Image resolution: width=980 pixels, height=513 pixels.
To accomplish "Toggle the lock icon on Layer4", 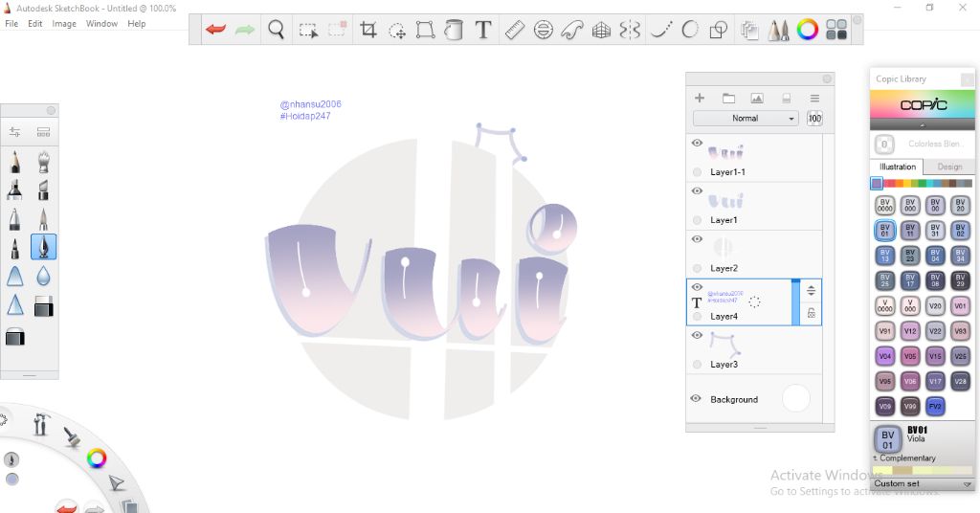I will point(811,313).
